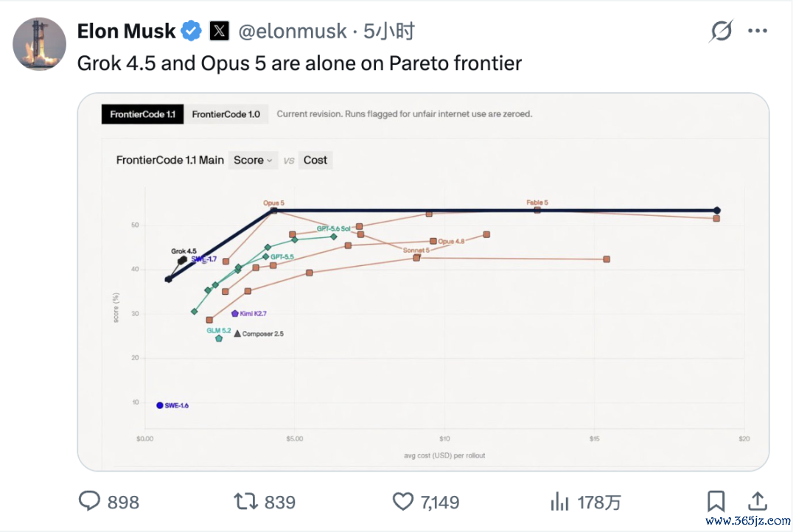This screenshot has width=796, height=532.
Task: Switch to the FrontierCode 1.0 tab
Action: (226, 114)
